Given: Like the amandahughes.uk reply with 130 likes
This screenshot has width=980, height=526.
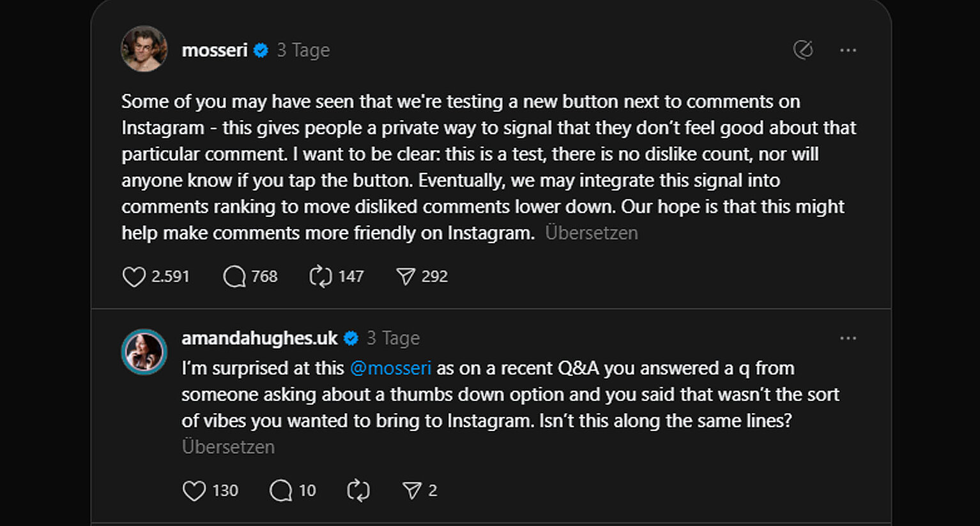Looking at the screenshot, I should point(194,490).
